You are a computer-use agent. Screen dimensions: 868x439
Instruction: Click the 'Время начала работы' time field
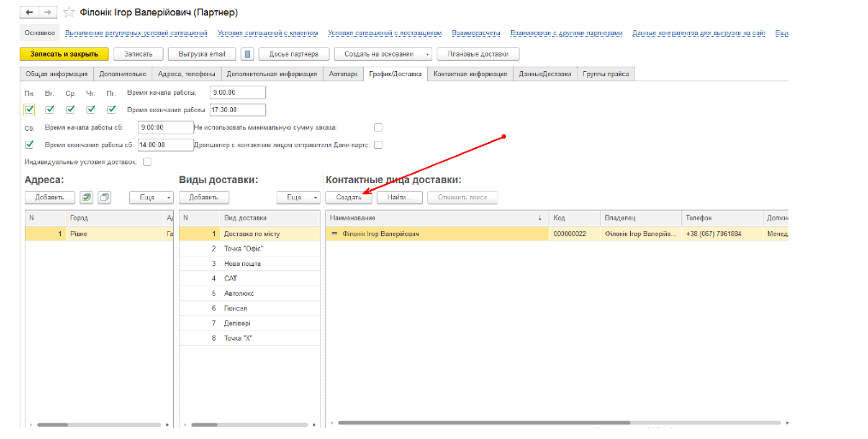(237, 92)
